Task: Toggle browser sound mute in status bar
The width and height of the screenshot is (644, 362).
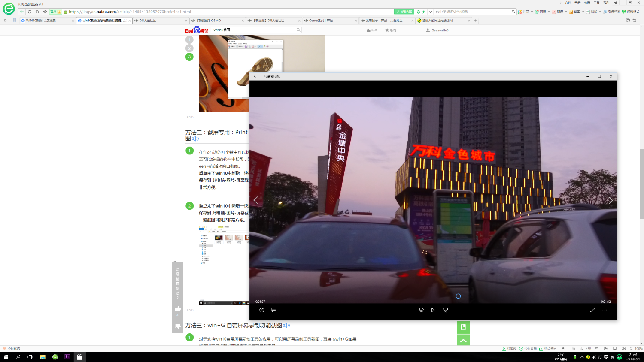Action: [x=623, y=349]
